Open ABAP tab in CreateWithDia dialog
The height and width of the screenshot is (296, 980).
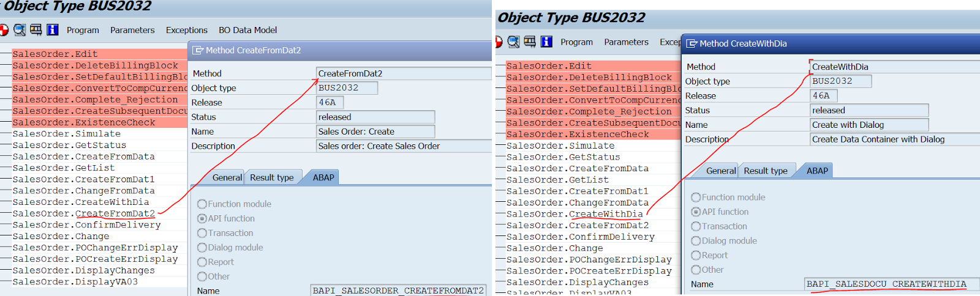click(x=817, y=171)
